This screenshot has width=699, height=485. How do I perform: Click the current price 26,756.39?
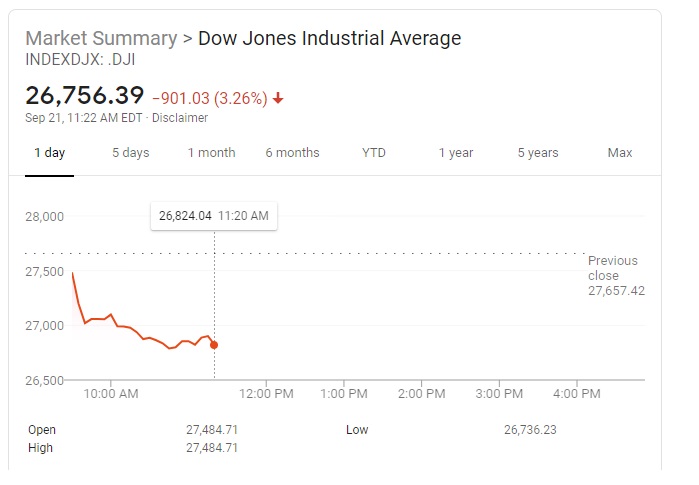[x=84, y=96]
